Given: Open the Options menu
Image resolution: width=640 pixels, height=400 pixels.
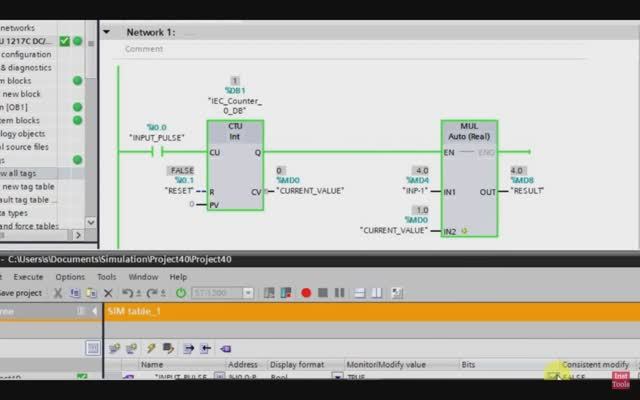Looking at the screenshot, I should pyautogui.click(x=70, y=277).
